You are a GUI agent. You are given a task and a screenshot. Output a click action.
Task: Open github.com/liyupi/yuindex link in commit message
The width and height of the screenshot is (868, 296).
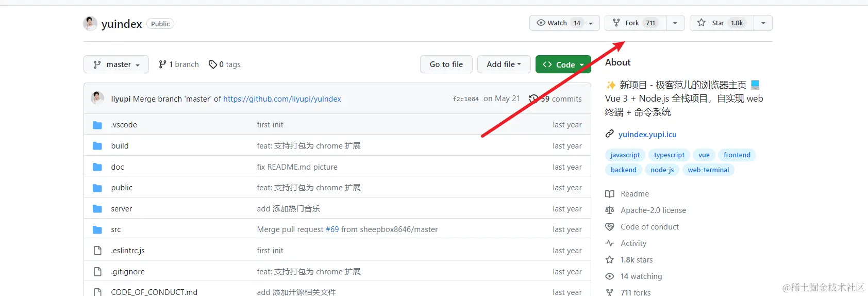tap(282, 99)
